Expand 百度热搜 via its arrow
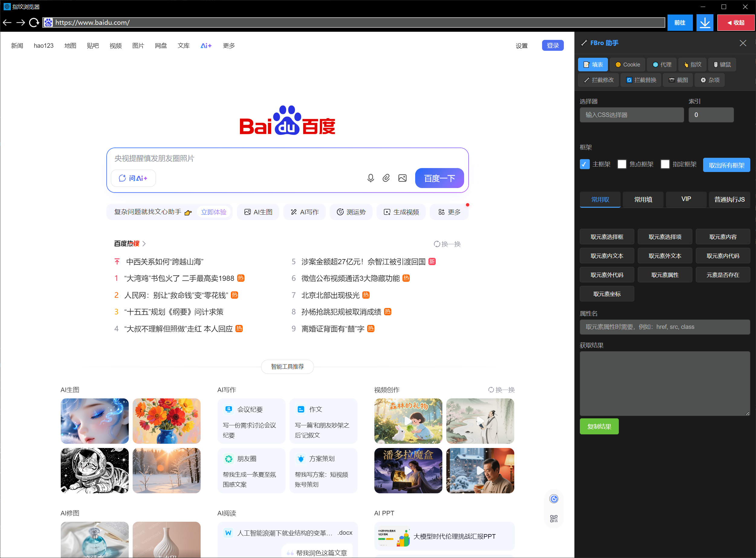The height and width of the screenshot is (558, 756). [x=144, y=243]
